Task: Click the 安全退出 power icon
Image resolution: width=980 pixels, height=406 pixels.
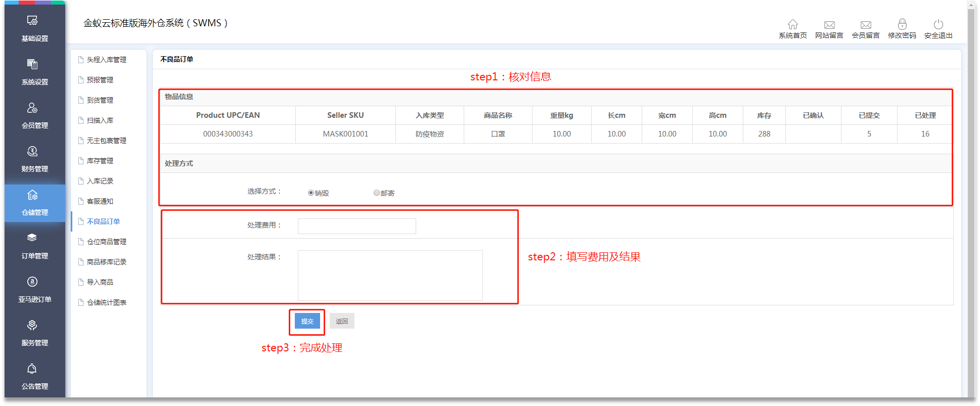Action: [938, 25]
